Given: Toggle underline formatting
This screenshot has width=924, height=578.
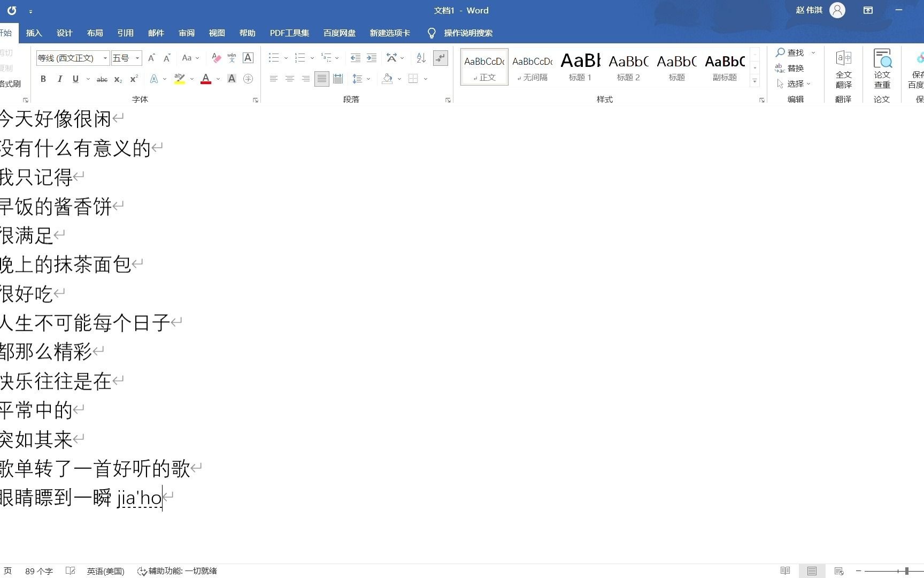Looking at the screenshot, I should 75,79.
